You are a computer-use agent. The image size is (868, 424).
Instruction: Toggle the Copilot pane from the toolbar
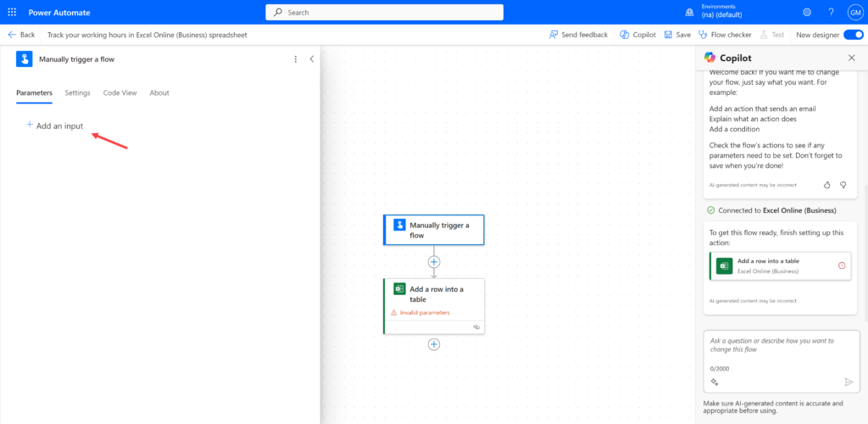637,34
